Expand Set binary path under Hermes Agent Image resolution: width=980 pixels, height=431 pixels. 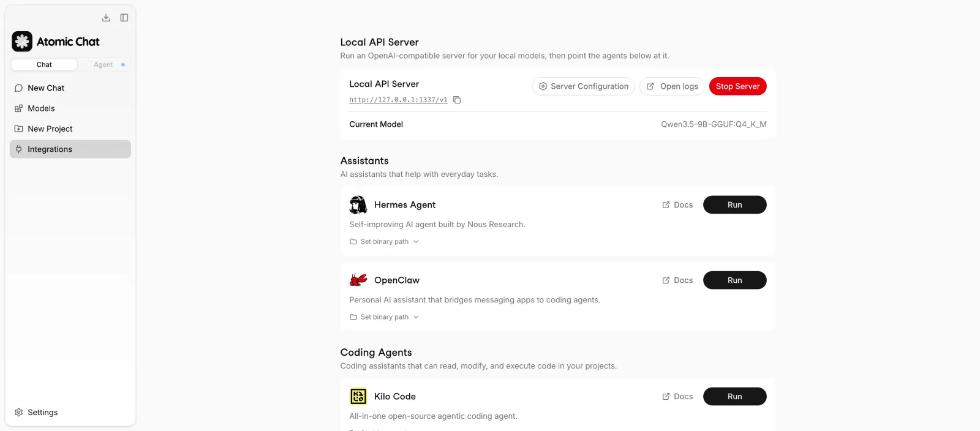[384, 242]
